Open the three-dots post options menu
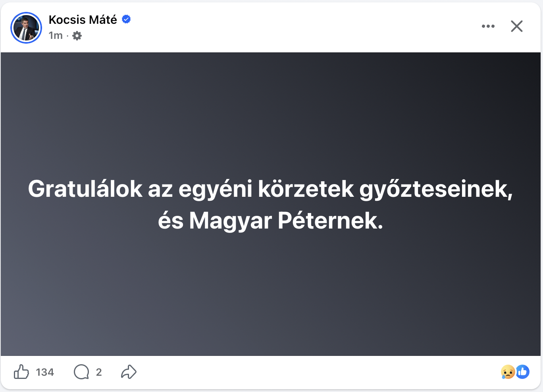Screen dimensions: 543x392 tap(488, 26)
